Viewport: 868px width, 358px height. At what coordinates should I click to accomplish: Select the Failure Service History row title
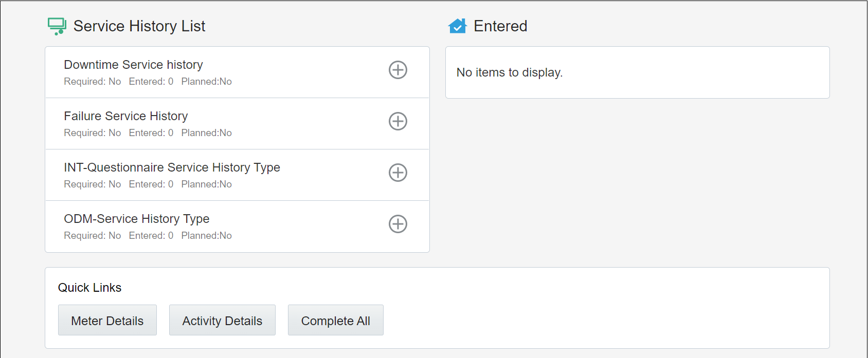click(x=125, y=116)
